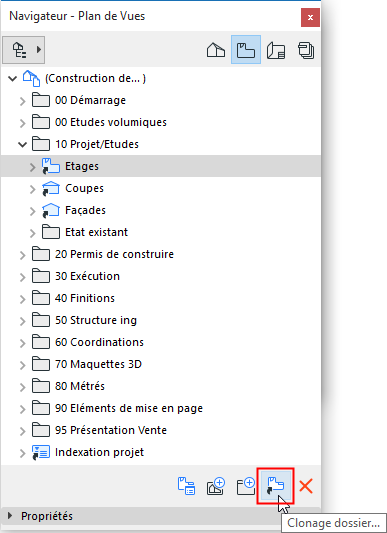
Task: Select the 95 Présentation Vente label
Action: click(x=111, y=430)
